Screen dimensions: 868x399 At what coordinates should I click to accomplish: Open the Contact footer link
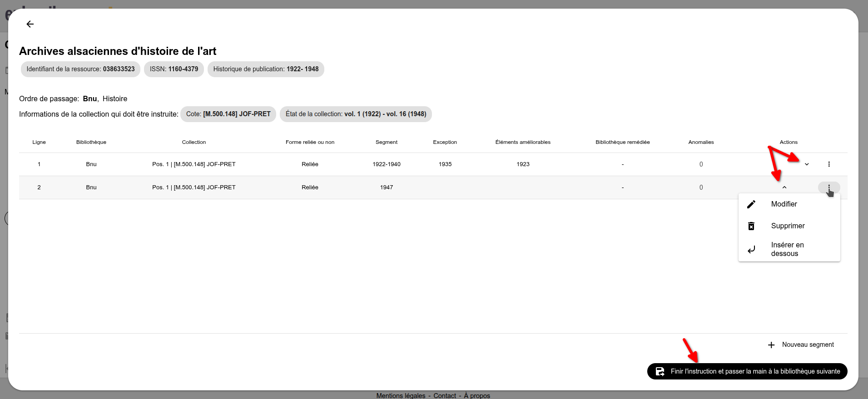coord(444,395)
